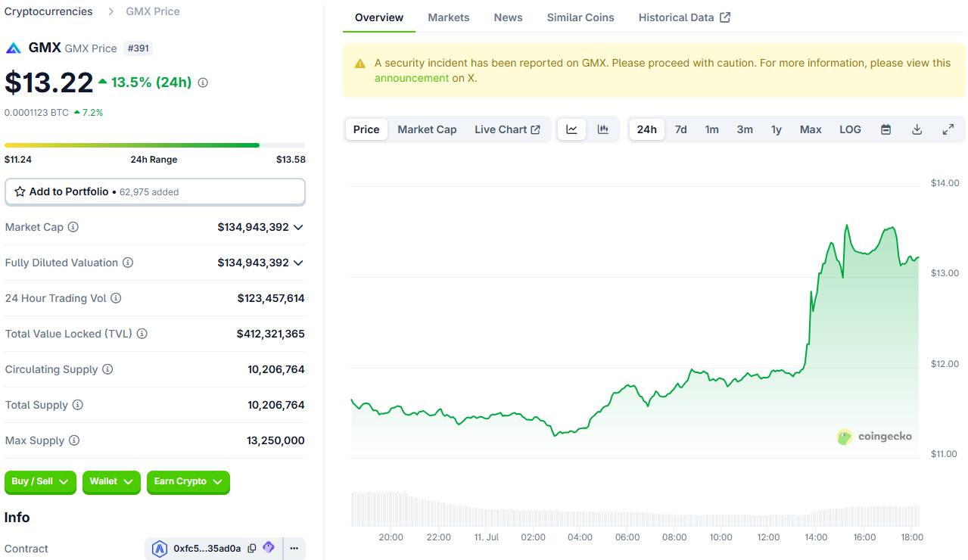
Task: Open the Earn Crypto dropdown
Action: (188, 482)
